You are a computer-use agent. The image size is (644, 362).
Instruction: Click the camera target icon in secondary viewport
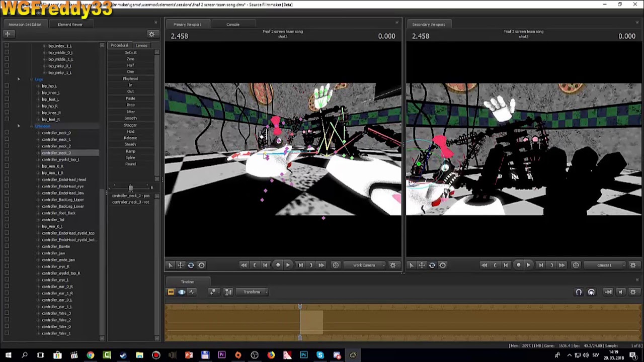pos(576,265)
